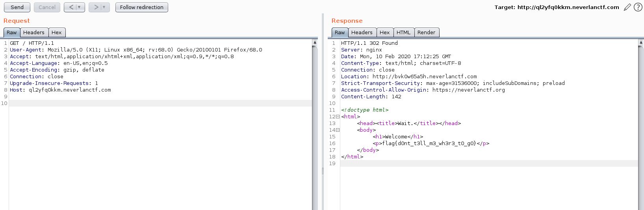Viewport: 644px width, 210px height.
Task: Click the request 'Connection: close' line
Action: pos(37,77)
